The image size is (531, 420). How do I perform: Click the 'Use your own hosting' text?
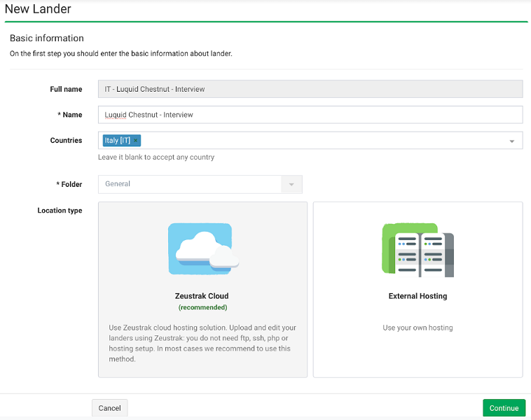(x=418, y=328)
